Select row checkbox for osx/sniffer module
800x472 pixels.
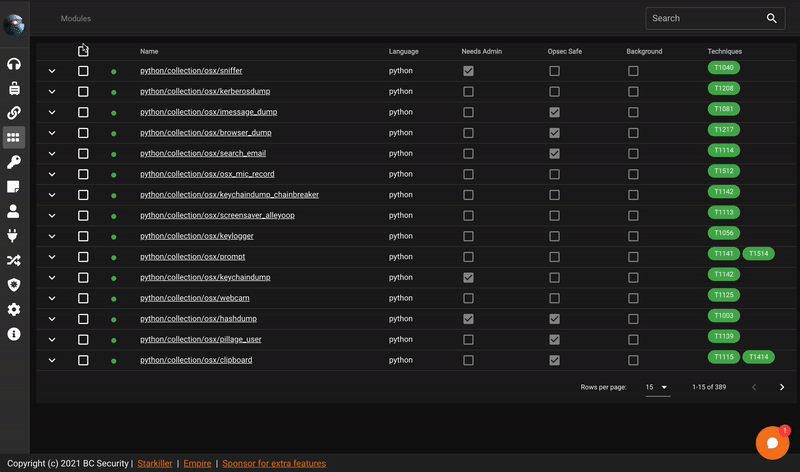click(x=83, y=71)
